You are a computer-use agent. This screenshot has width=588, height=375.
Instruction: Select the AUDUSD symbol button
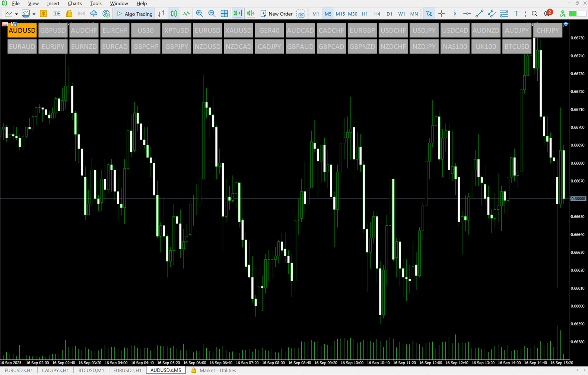pos(22,31)
